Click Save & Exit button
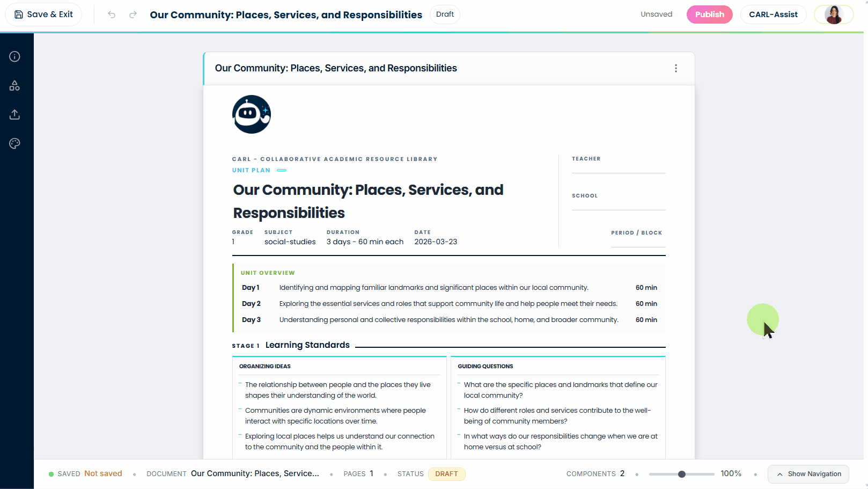This screenshot has height=489, width=868. tap(43, 14)
